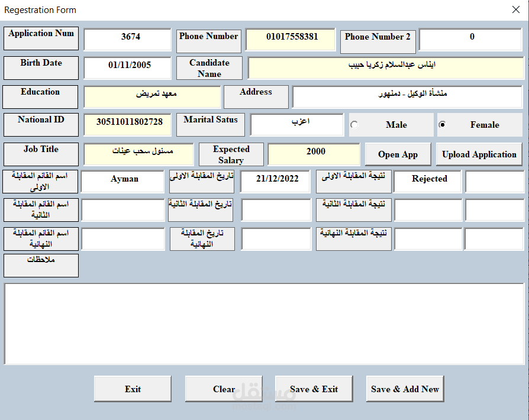Screen dimensions: 529x420
Task: Click the final interviewer name empty field
Action: pos(123,239)
